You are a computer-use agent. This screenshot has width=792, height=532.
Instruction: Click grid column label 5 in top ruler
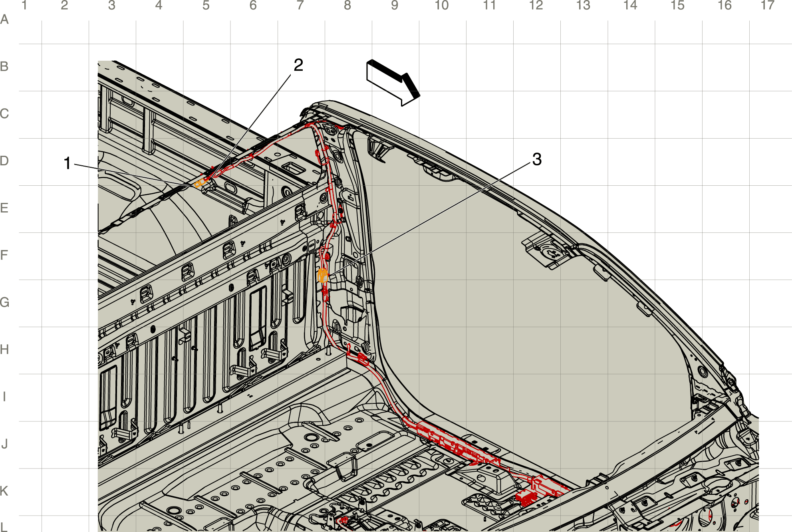click(206, 6)
